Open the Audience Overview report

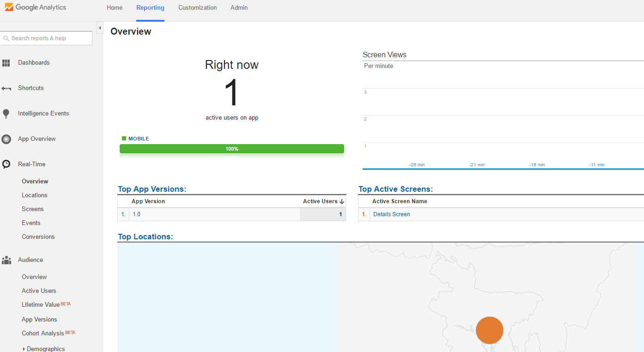click(34, 277)
